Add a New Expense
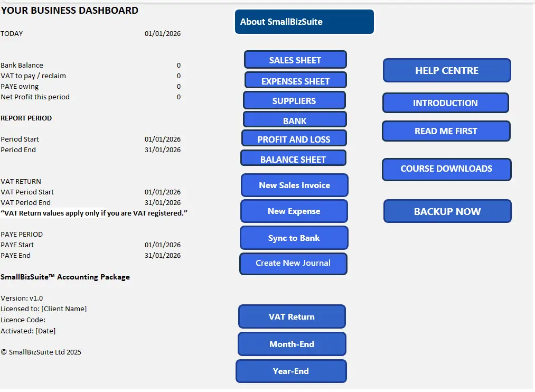Screen dimensions: 535x392 coord(294,211)
